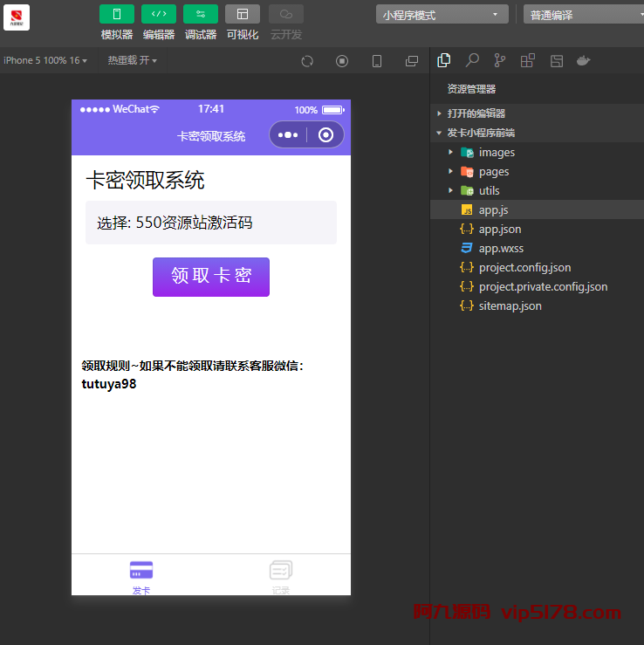Click the mini-program close circle button

tap(325, 134)
